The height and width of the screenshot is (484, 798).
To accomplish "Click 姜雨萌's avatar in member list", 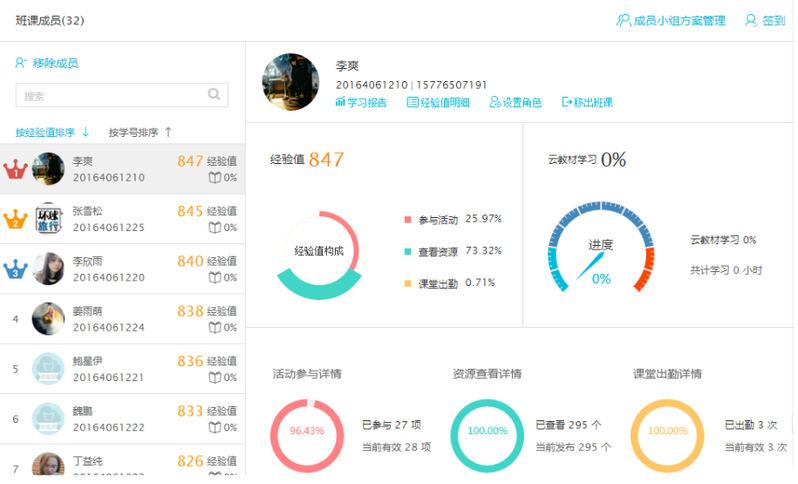I will 48,319.
